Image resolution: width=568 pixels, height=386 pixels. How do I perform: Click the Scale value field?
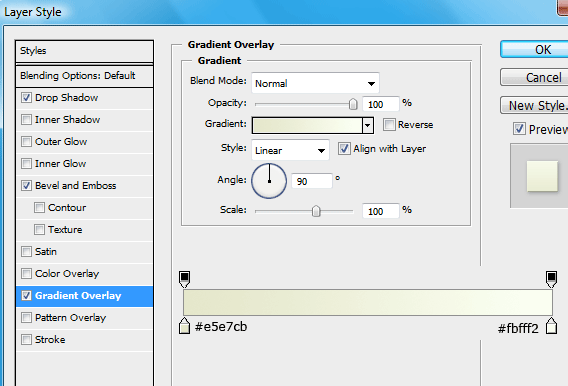pos(381,211)
